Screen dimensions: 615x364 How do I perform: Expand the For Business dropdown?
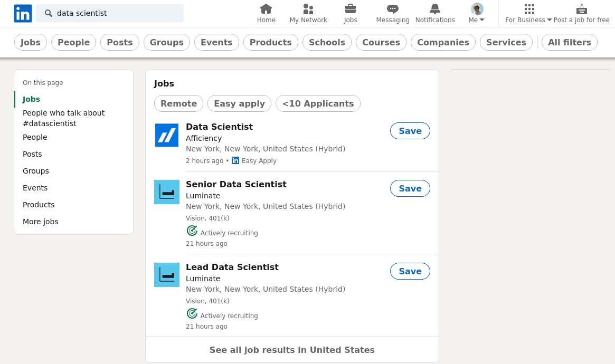[x=528, y=20]
